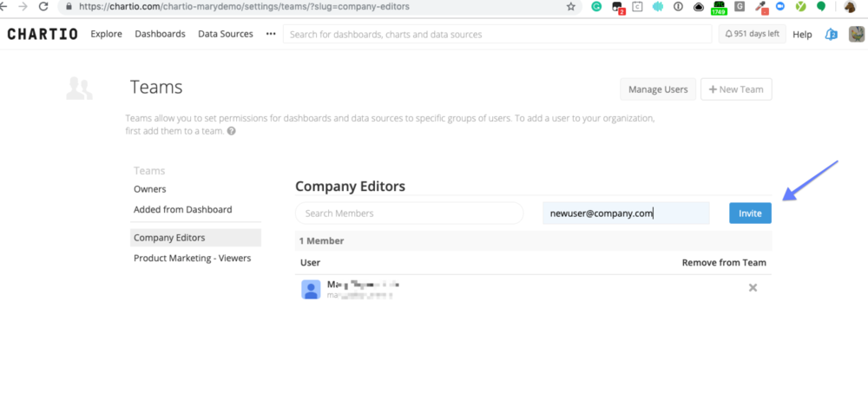Select the Owners team
Screen dimensions: 868x407
(150, 189)
